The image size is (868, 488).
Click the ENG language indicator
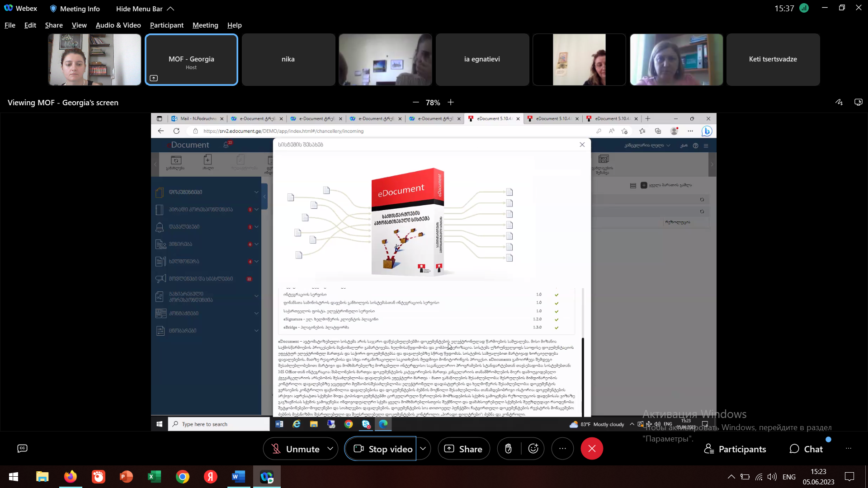coord(789,477)
